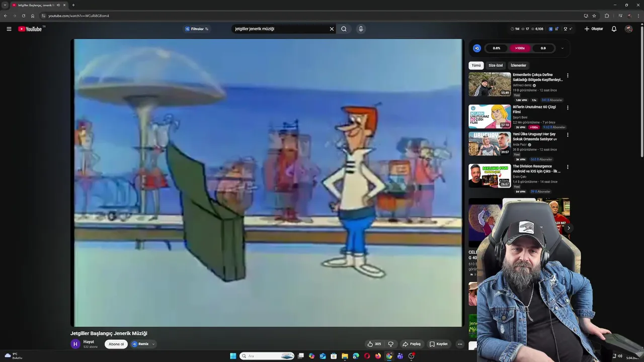644x362 pixels.
Task: Click the >100x red stat pill
Action: point(520,48)
